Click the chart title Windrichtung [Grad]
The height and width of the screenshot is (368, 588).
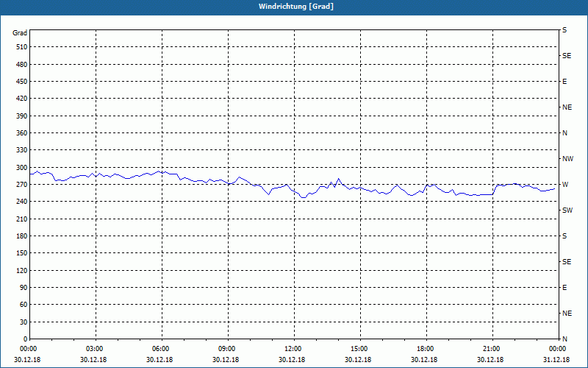pos(296,7)
